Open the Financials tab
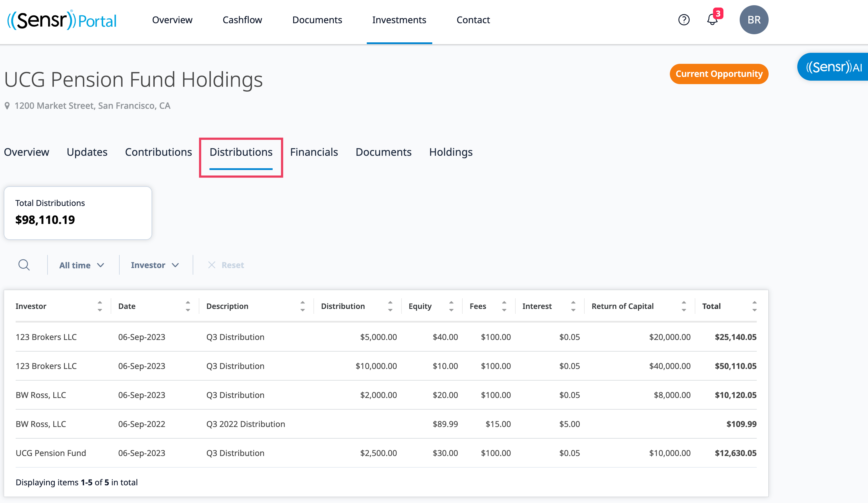Screen dimensions: 868x503 tap(314, 152)
